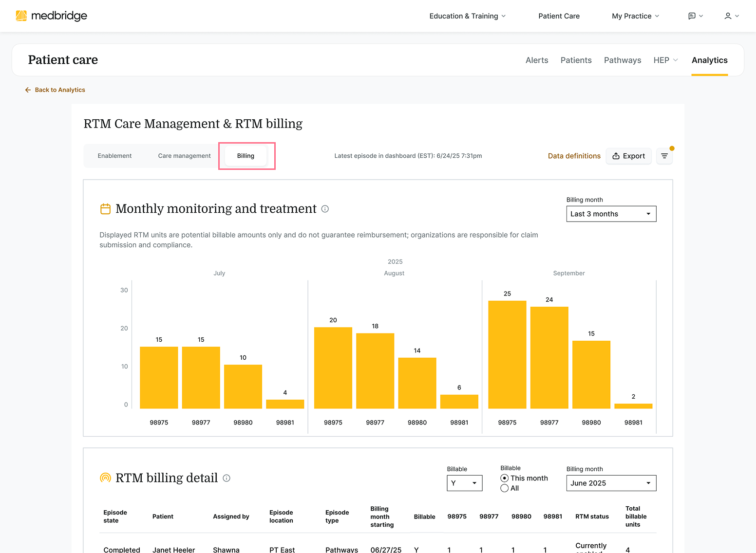Viewport: 756px width, 553px height.
Task: Click the export share icon on Export button
Action: 616,156
